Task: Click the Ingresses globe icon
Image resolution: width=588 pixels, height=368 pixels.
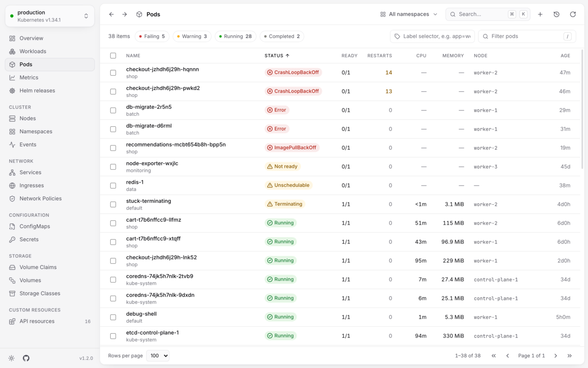Action: coord(12,186)
